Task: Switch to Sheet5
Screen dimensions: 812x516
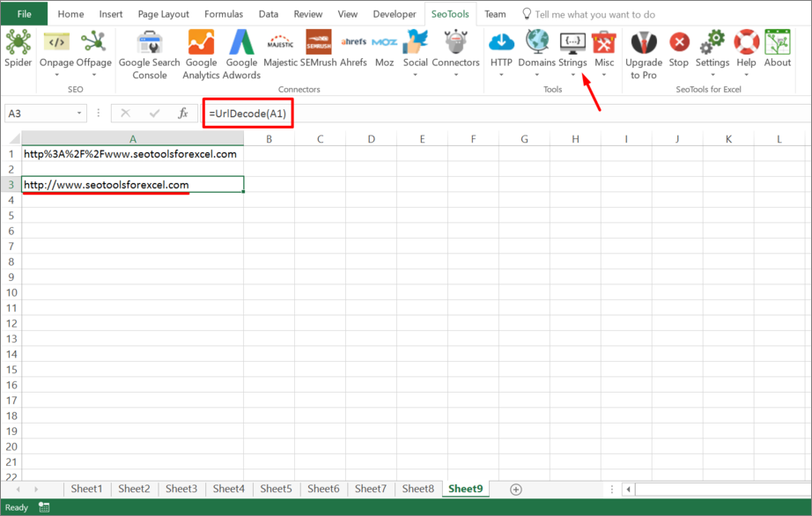Action: tap(276, 489)
